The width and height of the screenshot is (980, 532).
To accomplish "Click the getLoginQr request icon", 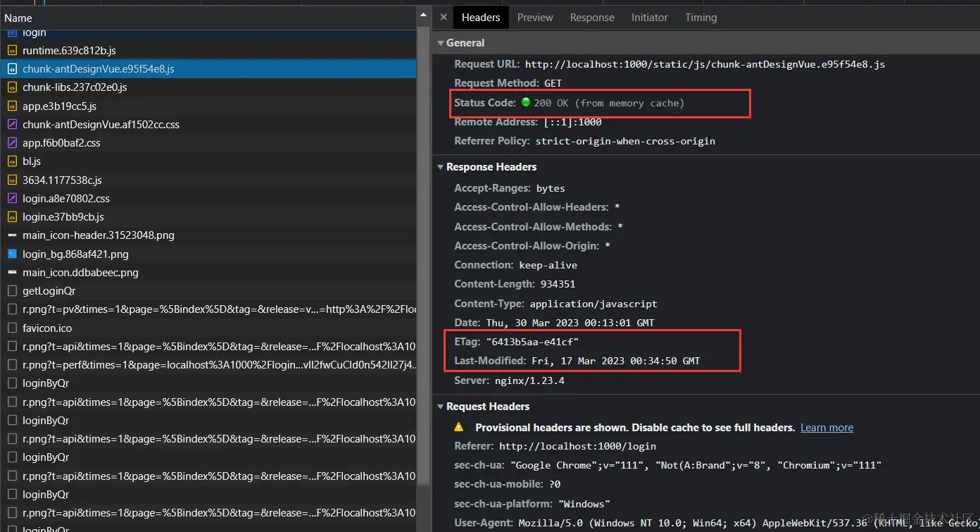I will pos(12,291).
